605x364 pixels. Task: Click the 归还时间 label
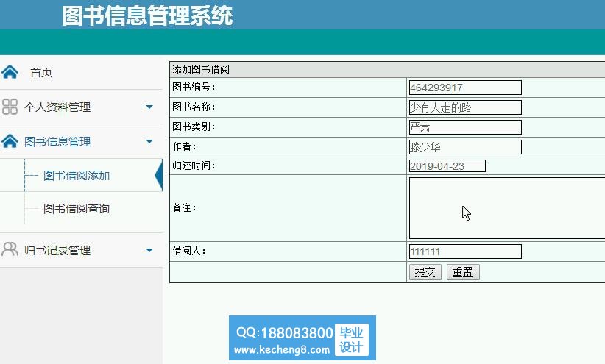[194, 165]
